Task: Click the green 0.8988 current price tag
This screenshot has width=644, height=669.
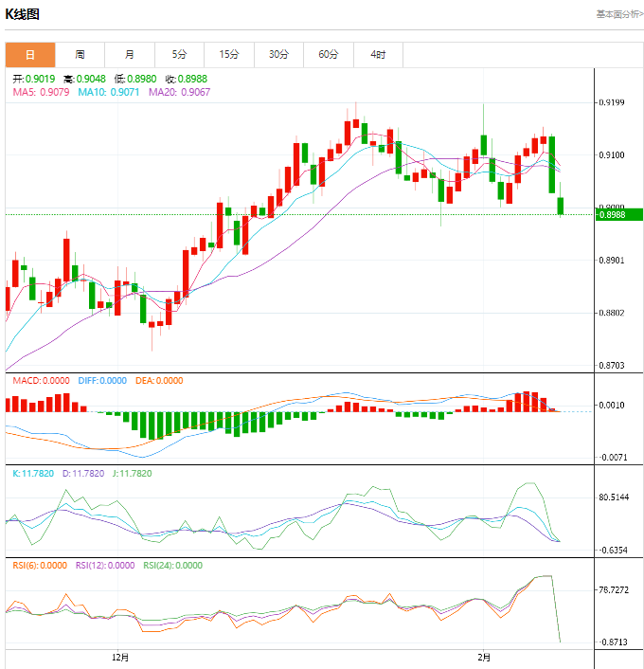Action: point(618,214)
